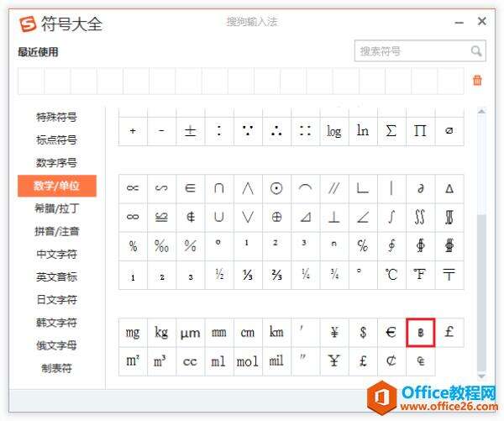Select the highlighted Thai baht ฿ symbol

tap(420, 332)
